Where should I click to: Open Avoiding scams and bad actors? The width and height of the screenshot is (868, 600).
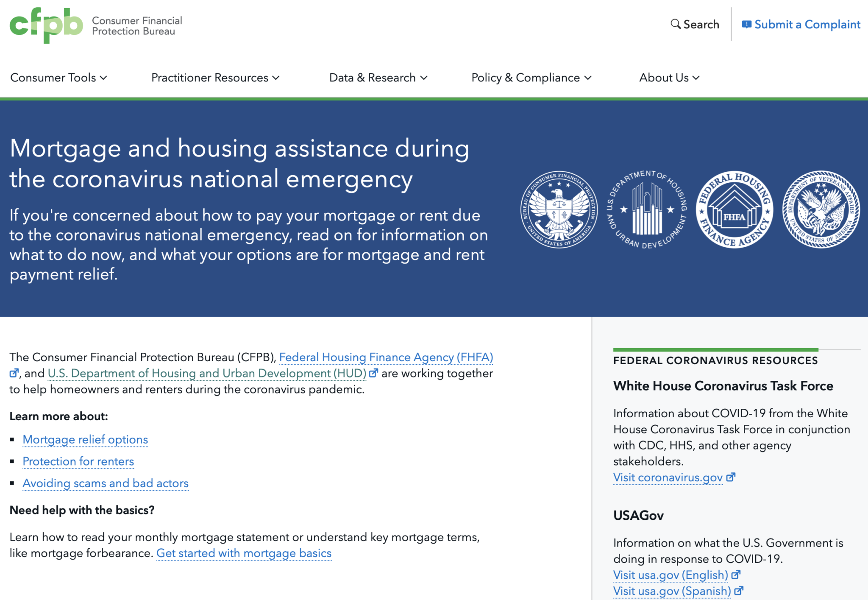(x=106, y=483)
